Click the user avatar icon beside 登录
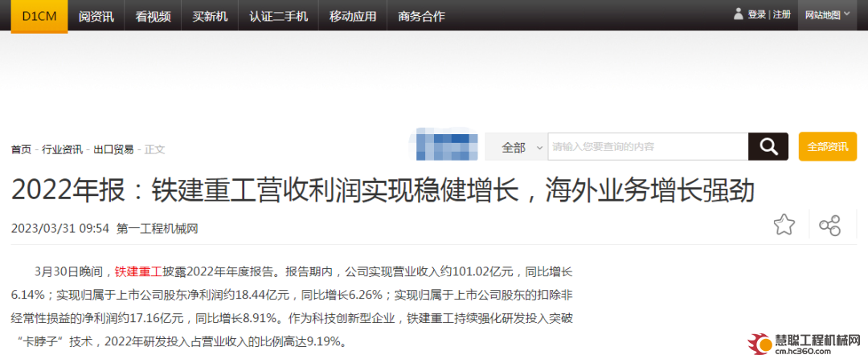This screenshot has width=868, height=363. (x=739, y=14)
